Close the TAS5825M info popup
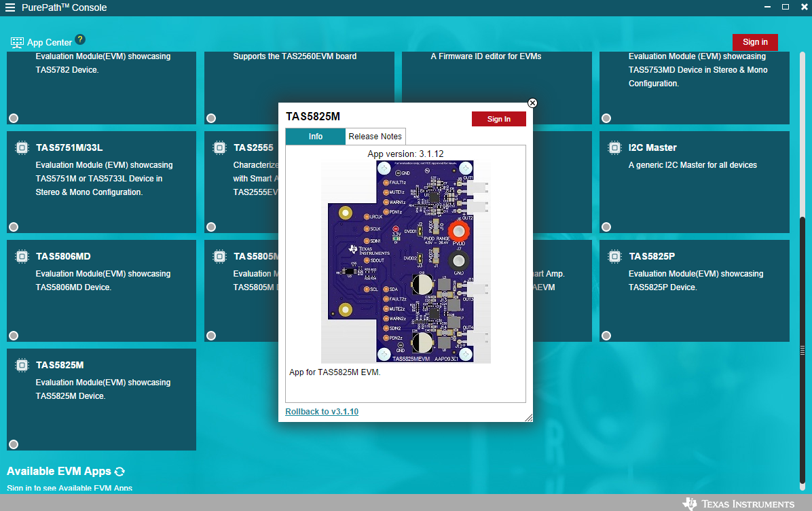This screenshot has height=511, width=812. coord(532,103)
